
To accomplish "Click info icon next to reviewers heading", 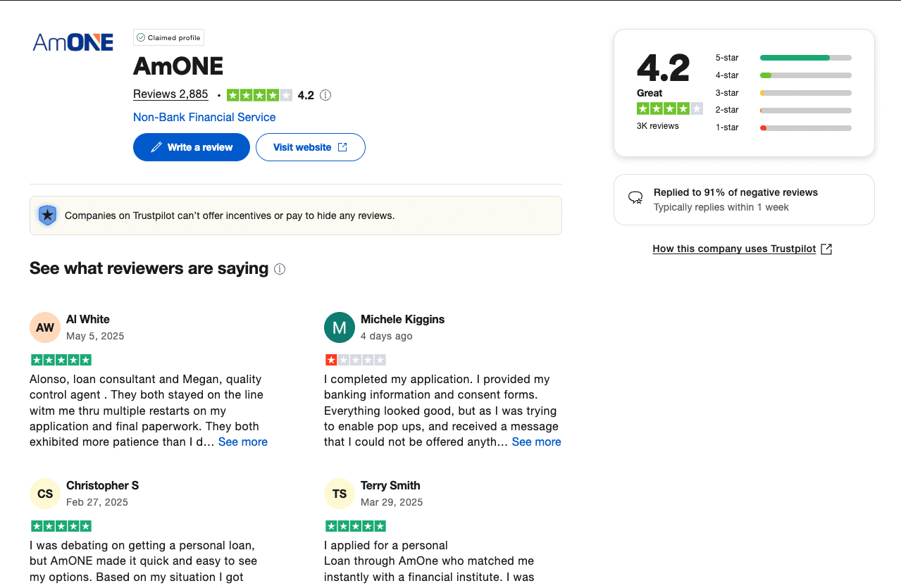I will (x=280, y=269).
